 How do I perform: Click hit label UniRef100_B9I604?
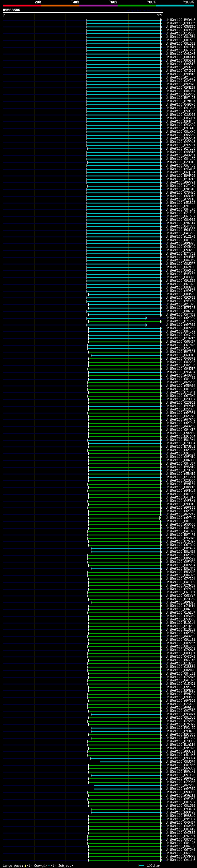(180, 436)
